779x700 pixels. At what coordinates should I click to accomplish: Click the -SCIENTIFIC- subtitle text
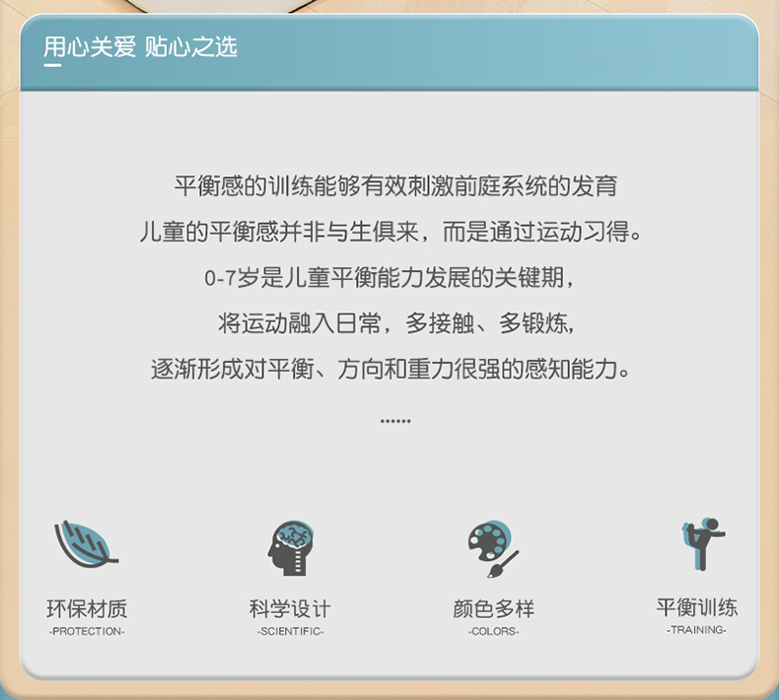click(x=290, y=631)
